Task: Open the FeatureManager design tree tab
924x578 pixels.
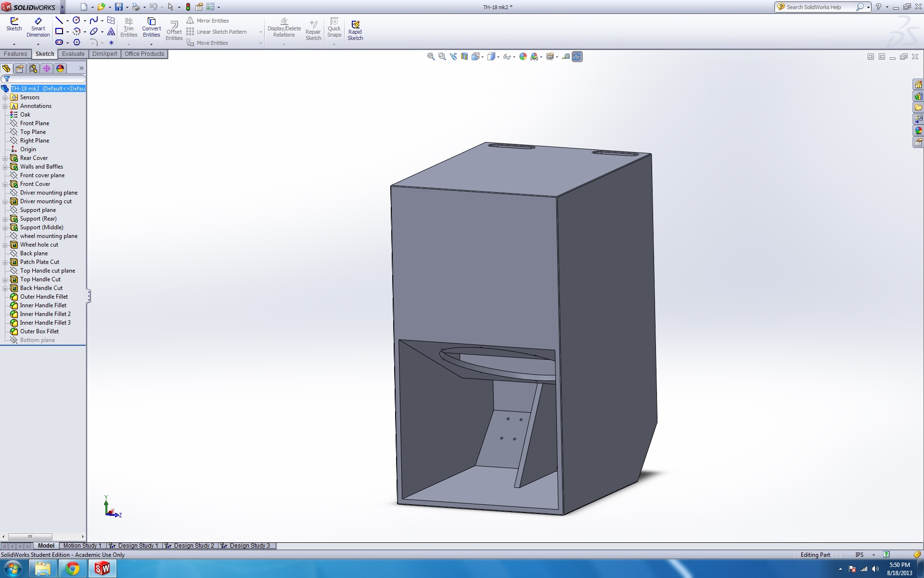Action: (x=6, y=68)
